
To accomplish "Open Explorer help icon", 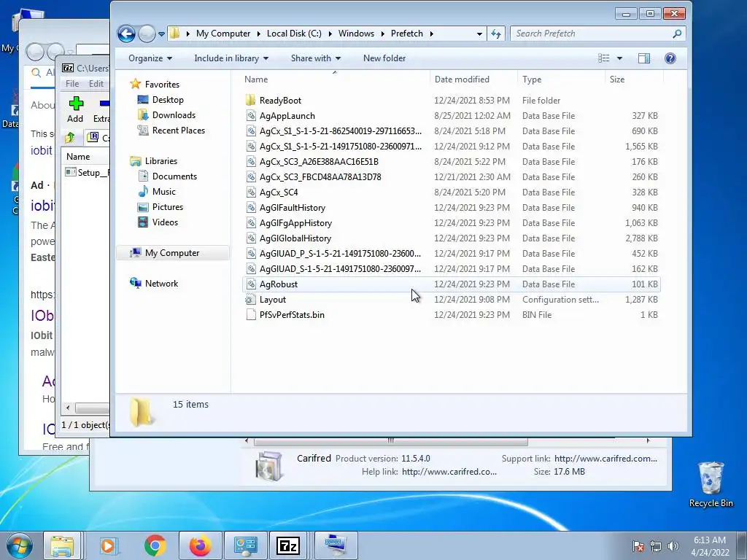I will 670,58.
